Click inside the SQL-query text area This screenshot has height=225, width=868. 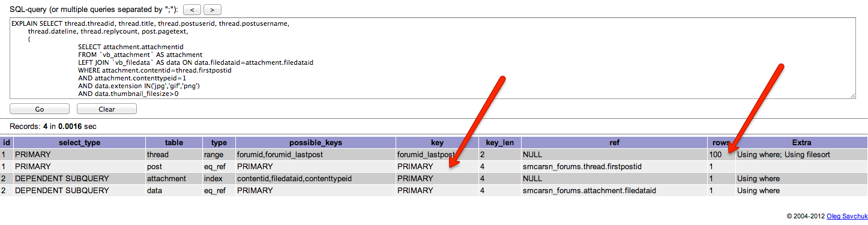(433, 58)
